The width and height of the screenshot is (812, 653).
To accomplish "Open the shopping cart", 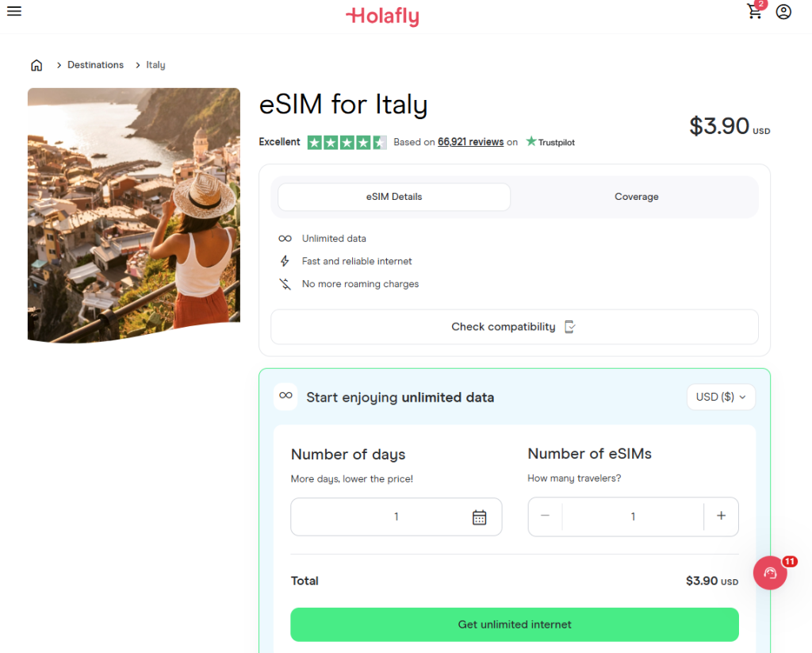I will pos(755,11).
